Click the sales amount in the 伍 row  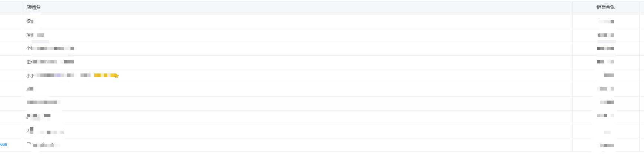[x=605, y=62]
